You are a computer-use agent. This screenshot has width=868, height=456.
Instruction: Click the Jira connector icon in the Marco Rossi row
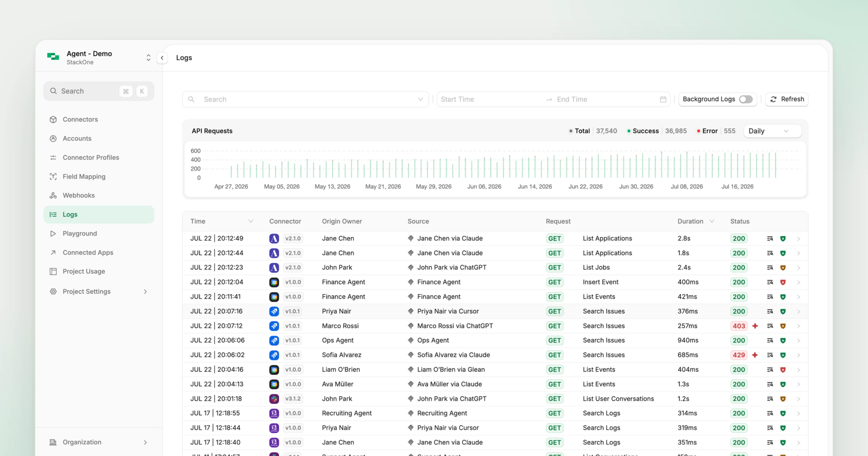click(274, 326)
